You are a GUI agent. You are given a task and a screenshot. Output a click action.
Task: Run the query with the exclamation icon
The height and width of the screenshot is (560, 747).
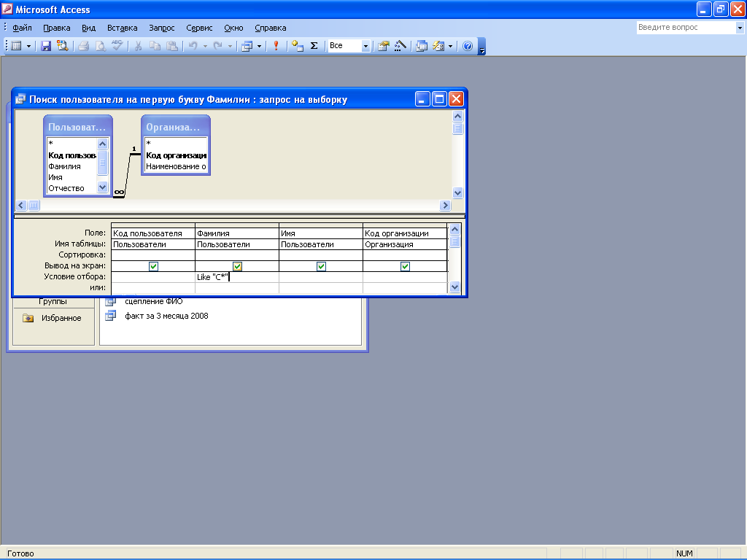(x=276, y=46)
